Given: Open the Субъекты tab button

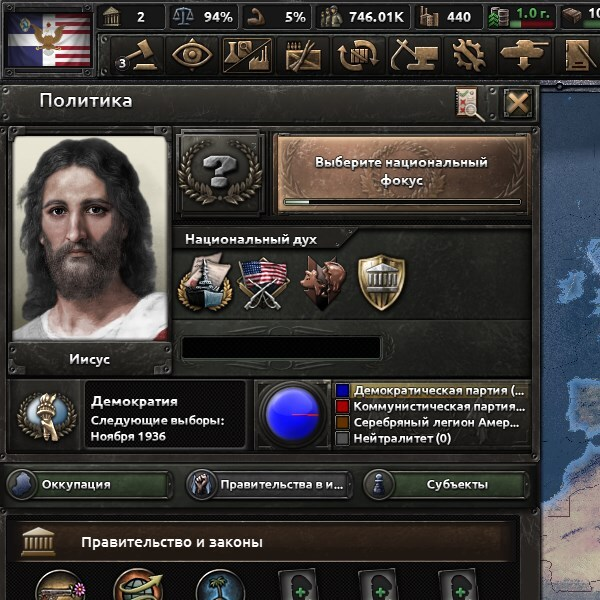Looking at the screenshot, I should (446, 484).
